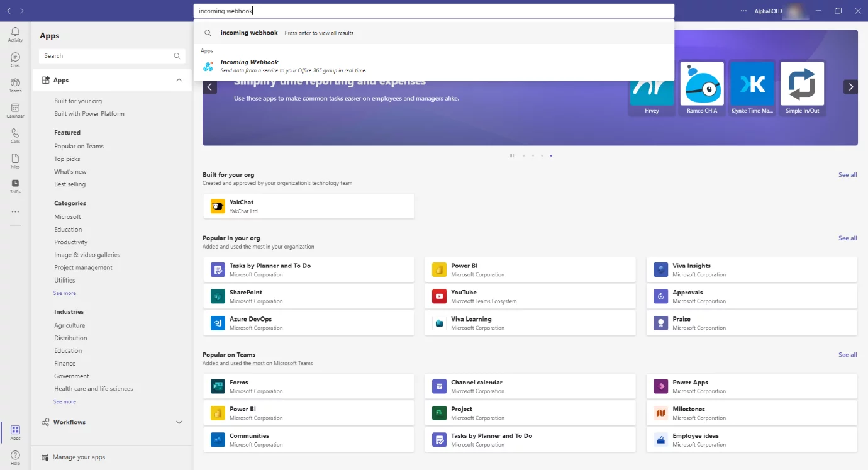Screen dimensions: 868x470
Task: Open the Activity feed in the sidebar
Action: [15, 34]
